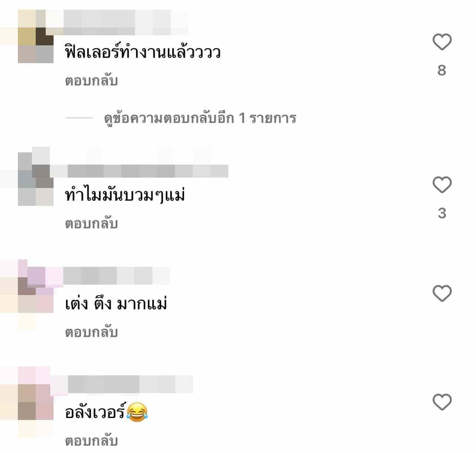This screenshot has height=453, width=476.
Task: Tap heart icon beside ทำไมมันบวมๆแม่ comment
Action: (442, 185)
